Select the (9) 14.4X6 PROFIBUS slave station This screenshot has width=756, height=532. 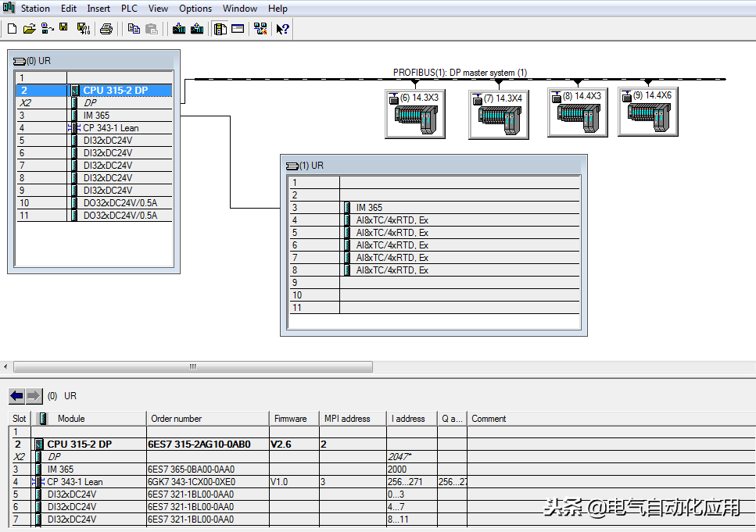coord(647,112)
